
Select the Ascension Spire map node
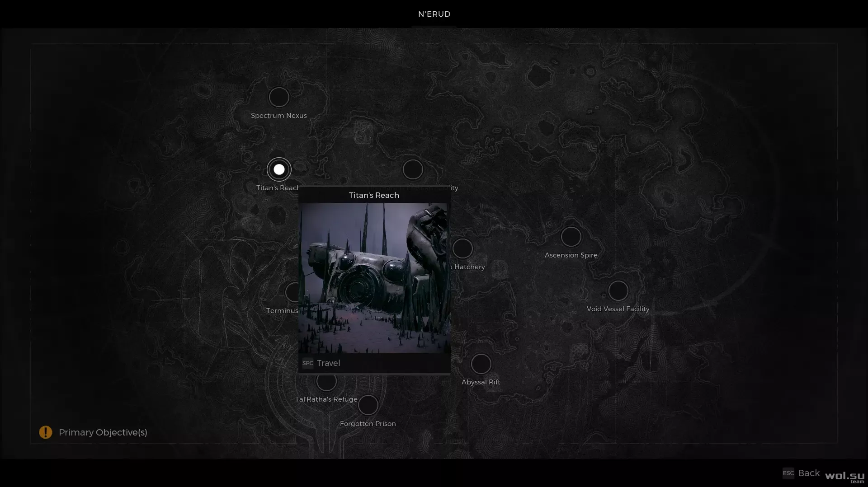click(x=571, y=237)
